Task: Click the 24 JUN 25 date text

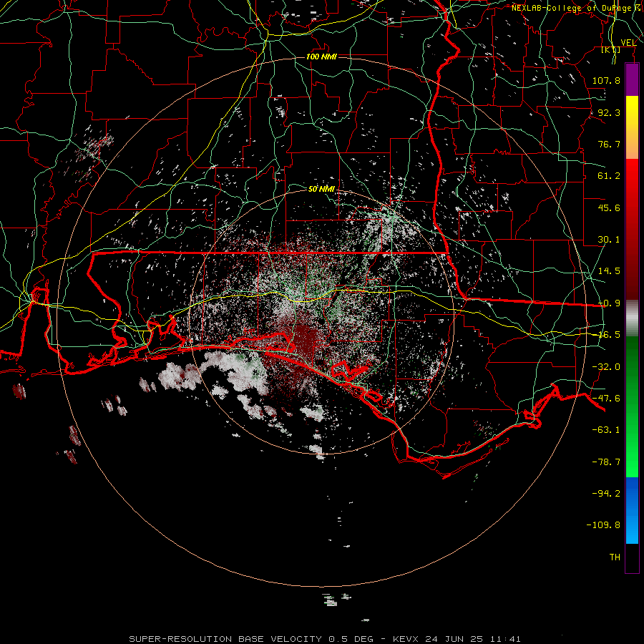Action: (453, 639)
